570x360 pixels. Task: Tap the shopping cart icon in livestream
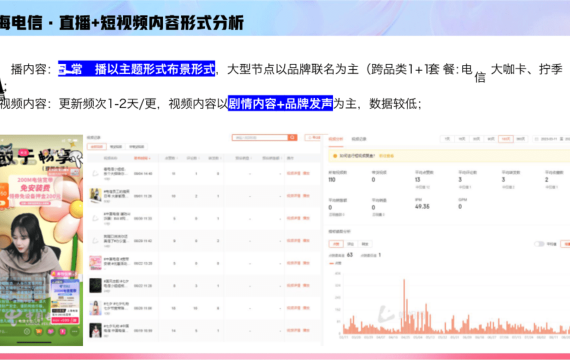[x=38, y=332]
